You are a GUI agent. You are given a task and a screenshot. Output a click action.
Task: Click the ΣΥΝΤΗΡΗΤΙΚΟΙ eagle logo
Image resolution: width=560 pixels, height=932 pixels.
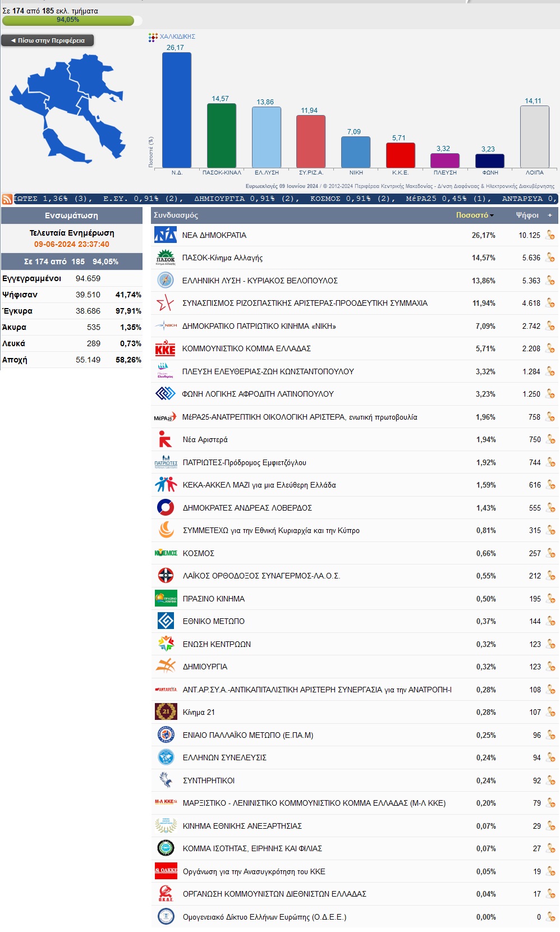(x=166, y=780)
